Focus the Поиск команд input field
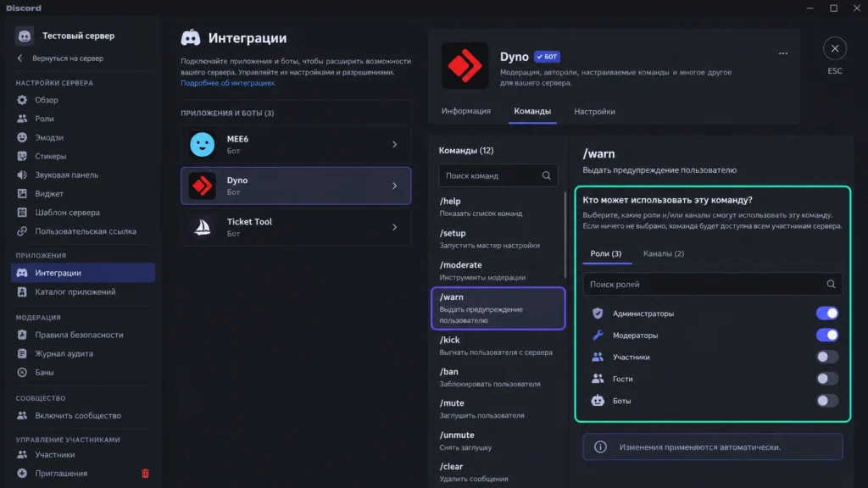Screen dimensions: 868x488 [x=498, y=175]
